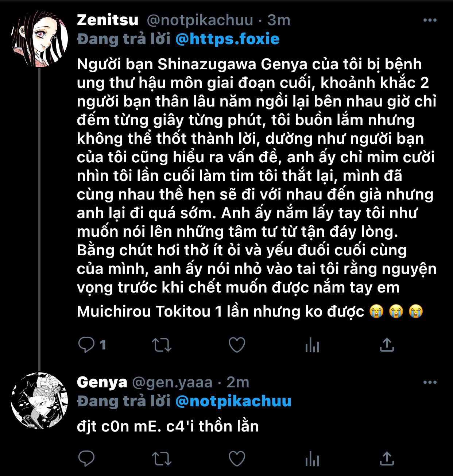Open Genya's profile picture
Viewport: 453px width, 476px height.
pyautogui.click(x=39, y=400)
